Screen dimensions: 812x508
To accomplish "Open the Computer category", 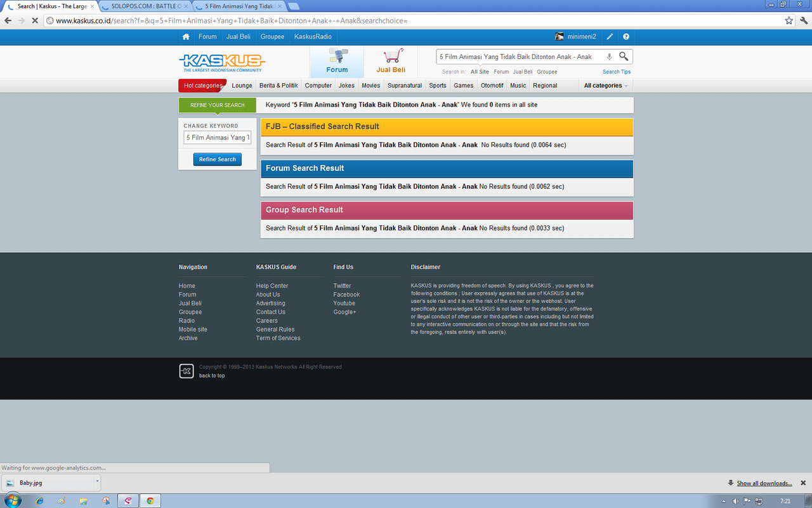I will pyautogui.click(x=318, y=85).
